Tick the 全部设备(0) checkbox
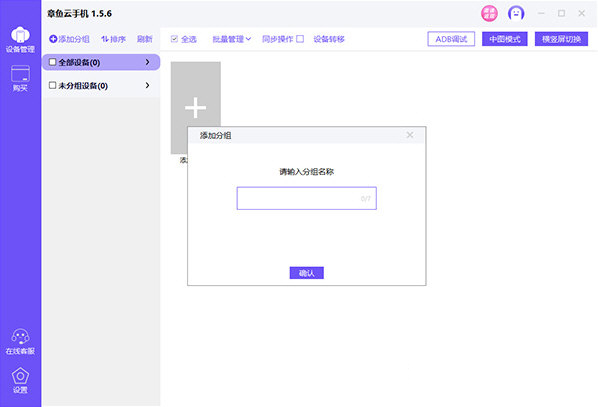 pyautogui.click(x=53, y=62)
